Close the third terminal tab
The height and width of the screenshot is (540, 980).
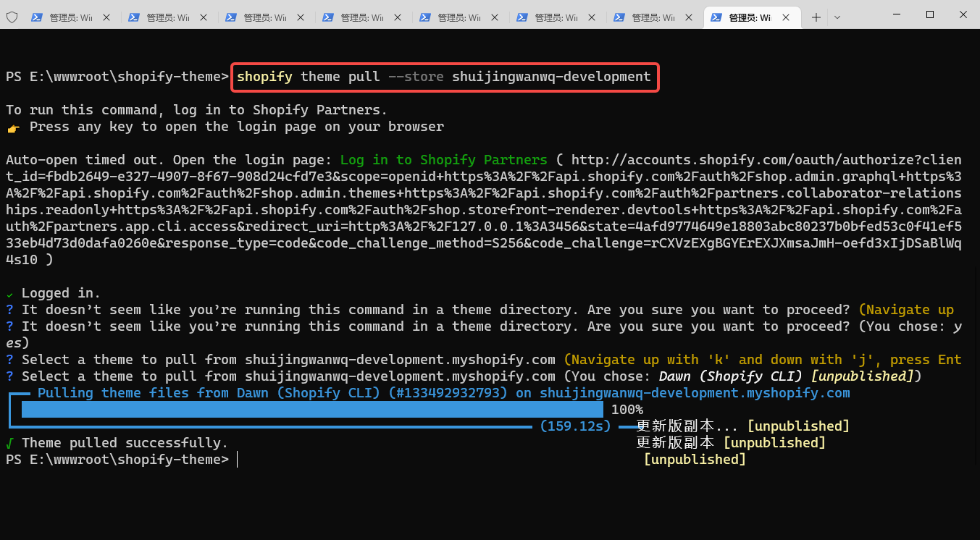[301, 17]
